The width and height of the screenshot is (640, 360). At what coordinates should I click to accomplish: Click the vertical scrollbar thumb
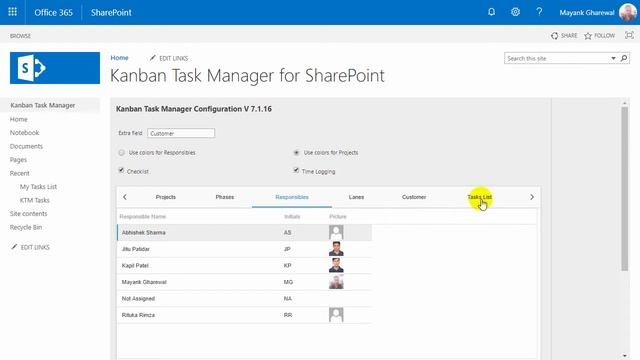pos(624,189)
